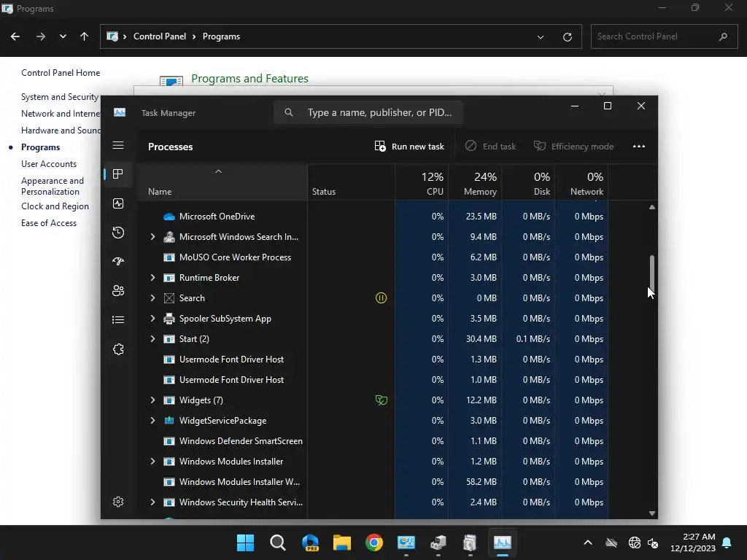Expand the Windows Security Health Service row
The image size is (747, 560).
point(152,502)
